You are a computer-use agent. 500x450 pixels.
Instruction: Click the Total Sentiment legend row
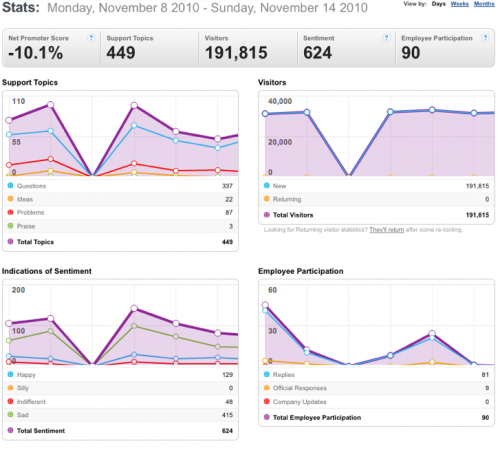pos(120,431)
